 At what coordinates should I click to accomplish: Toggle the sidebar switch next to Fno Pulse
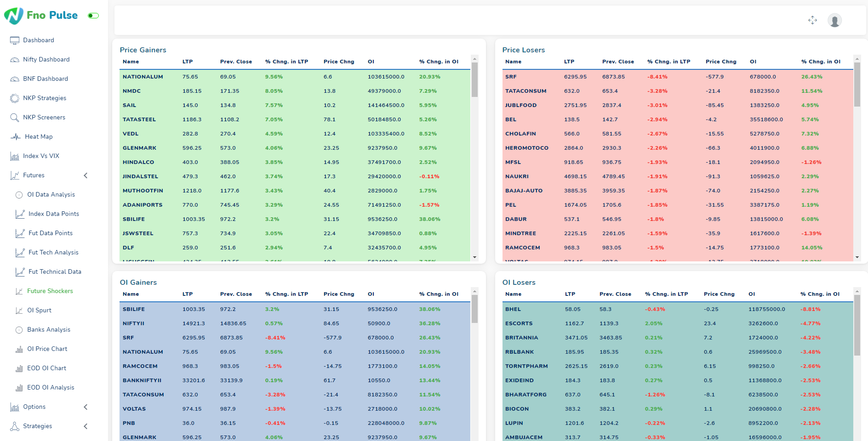[x=93, y=16]
